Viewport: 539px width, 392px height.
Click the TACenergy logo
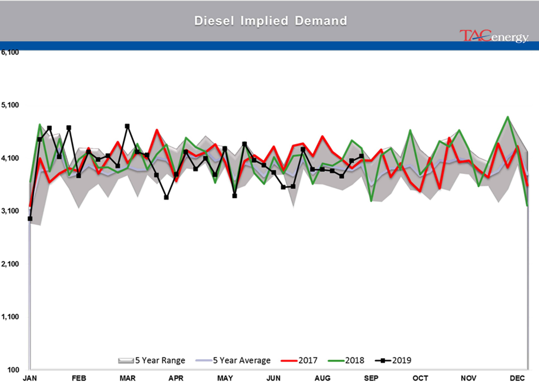(x=494, y=36)
